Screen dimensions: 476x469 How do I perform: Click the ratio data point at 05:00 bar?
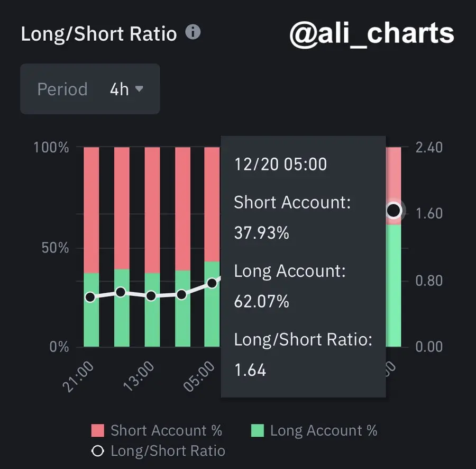coord(212,283)
